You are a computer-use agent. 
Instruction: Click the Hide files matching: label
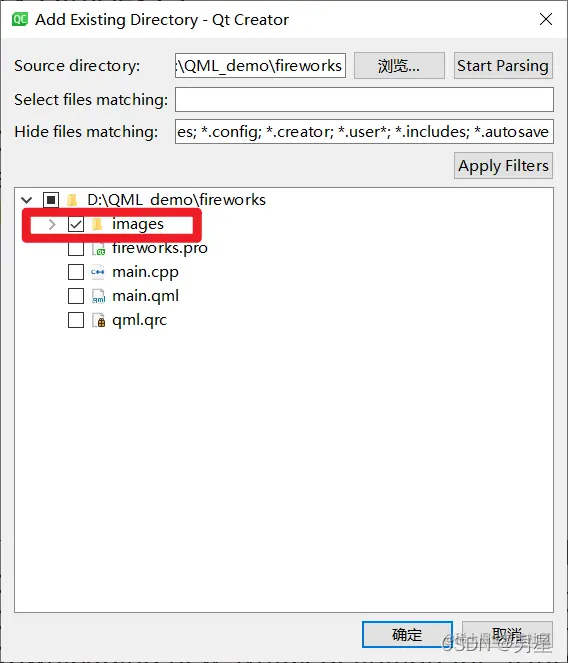click(x=86, y=132)
